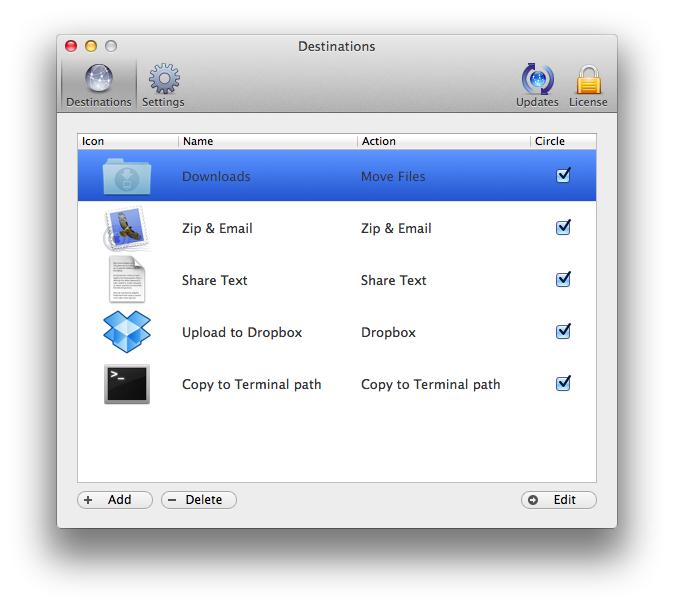Click the Downloads folder icon
Image resolution: width=674 pixels, height=607 pixels.
[127, 176]
